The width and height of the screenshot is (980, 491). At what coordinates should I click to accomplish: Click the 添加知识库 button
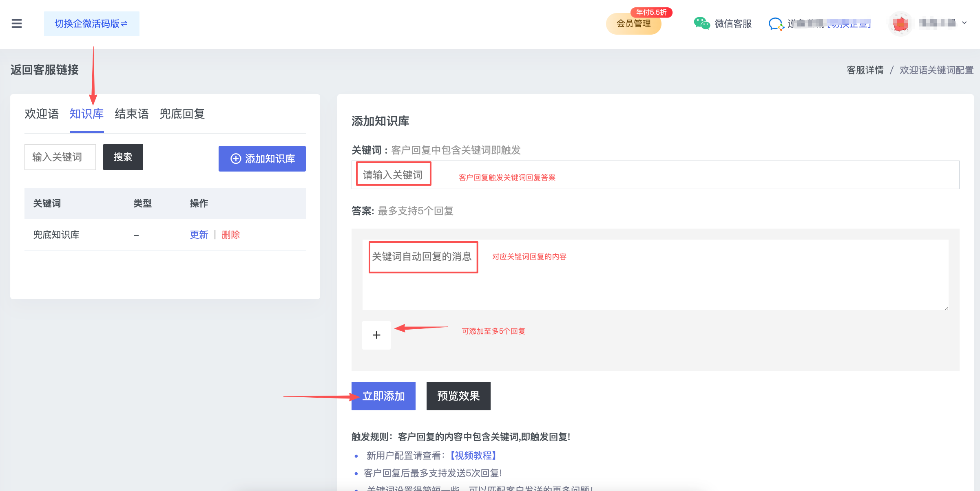pos(262,159)
